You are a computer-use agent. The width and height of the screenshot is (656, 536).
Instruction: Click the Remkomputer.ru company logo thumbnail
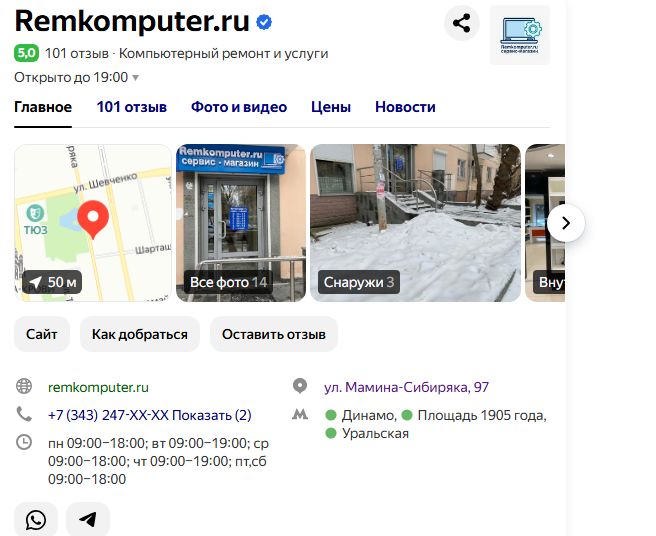point(520,35)
